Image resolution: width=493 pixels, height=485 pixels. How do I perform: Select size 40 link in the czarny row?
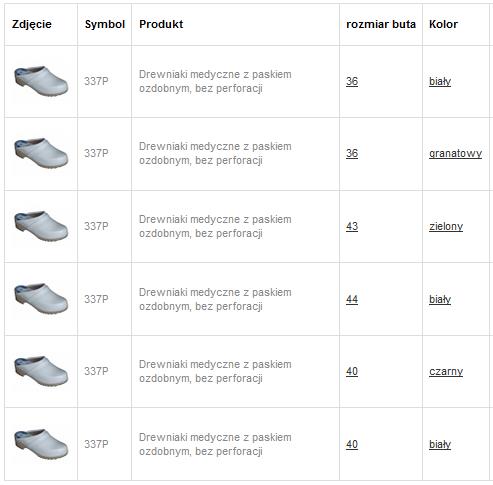coord(352,371)
